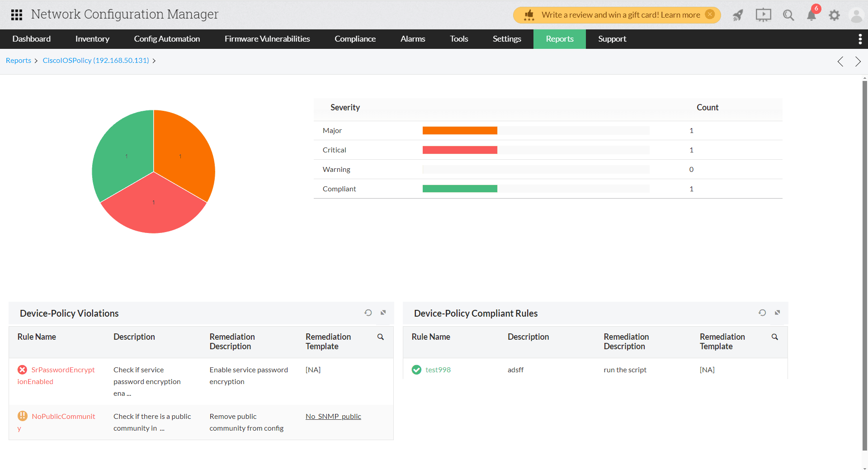Refresh the Device-Policy Compliant Rules panel
Image resolution: width=868 pixels, height=470 pixels.
(762, 313)
